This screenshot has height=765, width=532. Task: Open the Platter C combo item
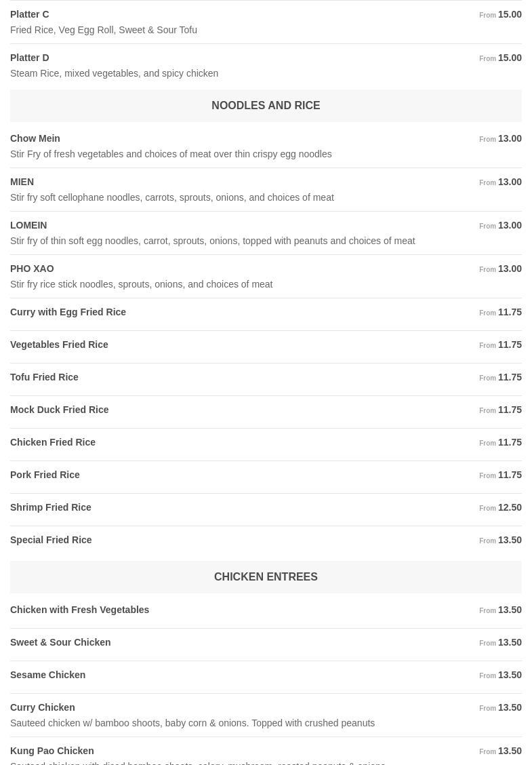tap(30, 14)
